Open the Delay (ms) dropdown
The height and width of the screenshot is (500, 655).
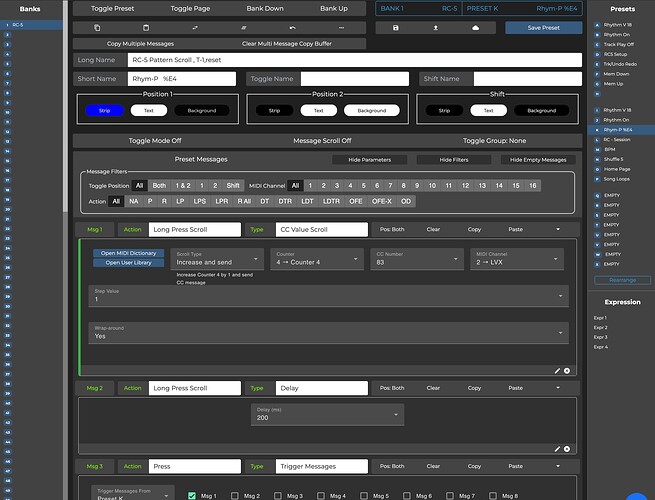pos(328,414)
